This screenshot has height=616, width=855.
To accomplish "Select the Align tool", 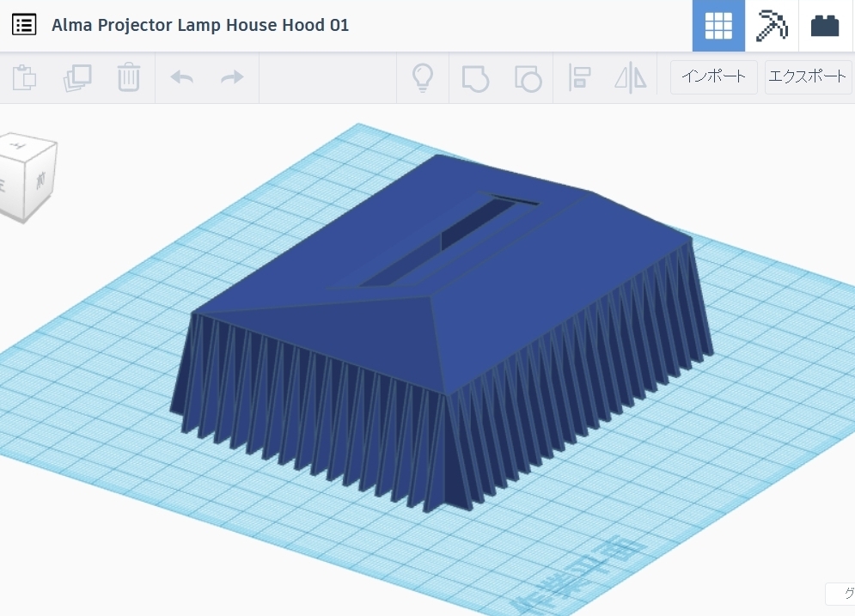I will point(579,77).
